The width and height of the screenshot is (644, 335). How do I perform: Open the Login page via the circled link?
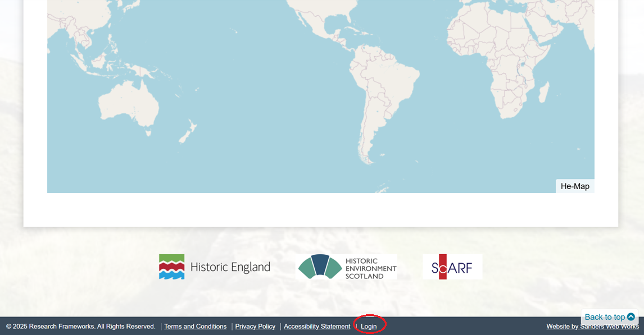pos(369,326)
